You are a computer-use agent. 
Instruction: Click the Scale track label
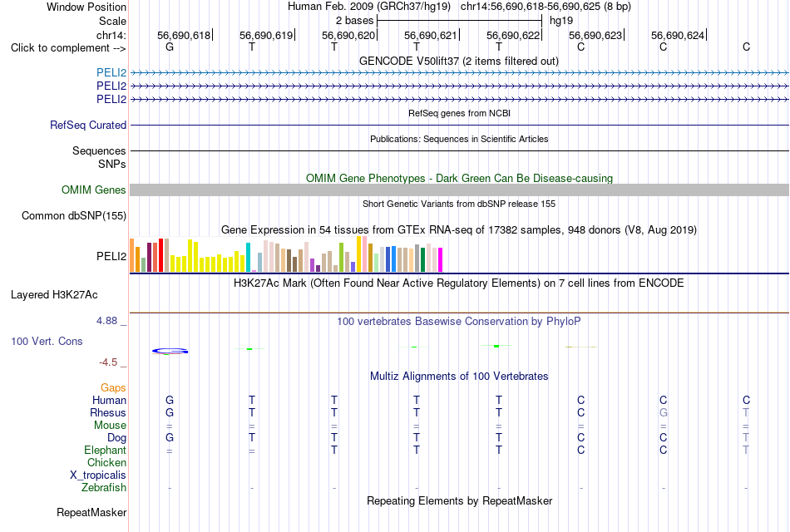[112, 21]
